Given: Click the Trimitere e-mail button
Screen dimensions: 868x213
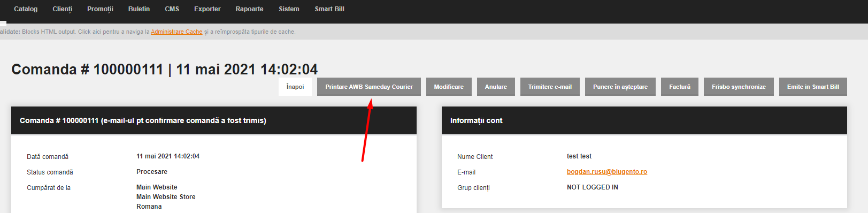Looking at the screenshot, I should 550,87.
